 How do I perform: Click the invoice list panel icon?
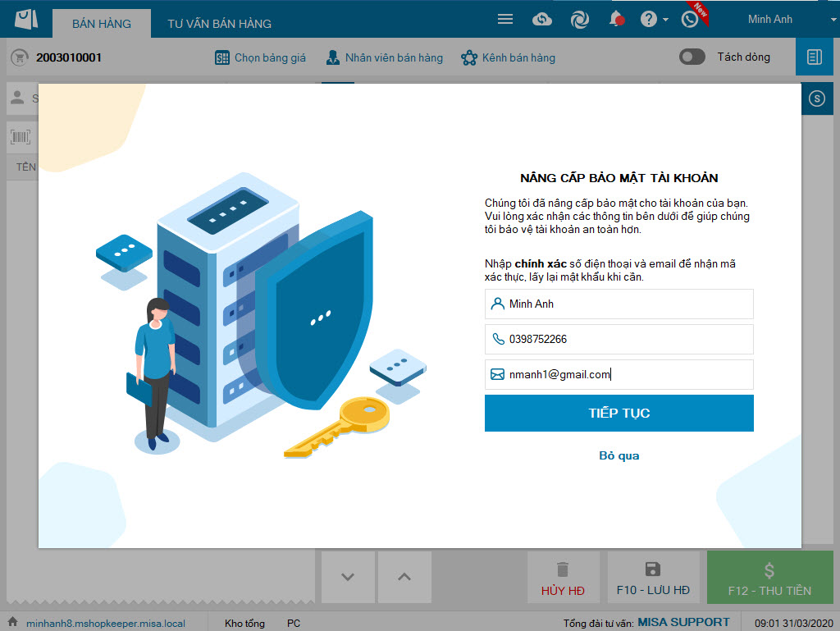tap(815, 57)
